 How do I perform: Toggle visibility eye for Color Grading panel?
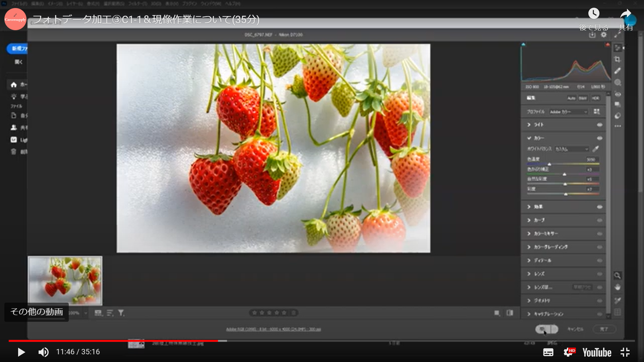600,247
